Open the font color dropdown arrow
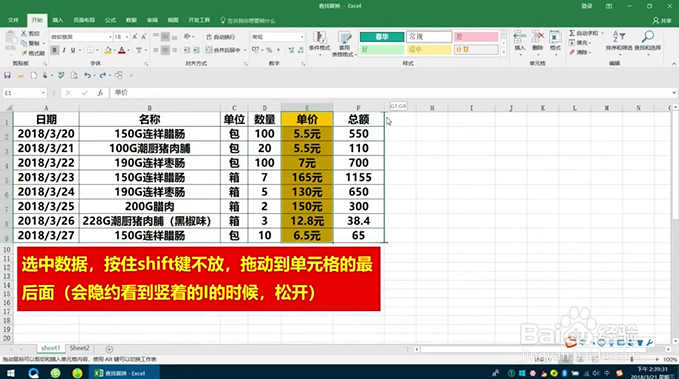Image resolution: width=679 pixels, height=379 pixels. (128, 50)
